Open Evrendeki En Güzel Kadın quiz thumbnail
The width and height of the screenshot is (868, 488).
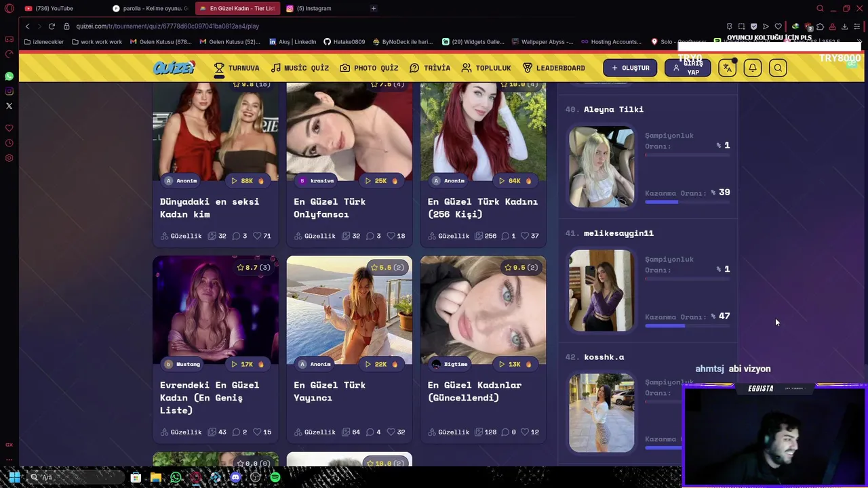(216, 310)
